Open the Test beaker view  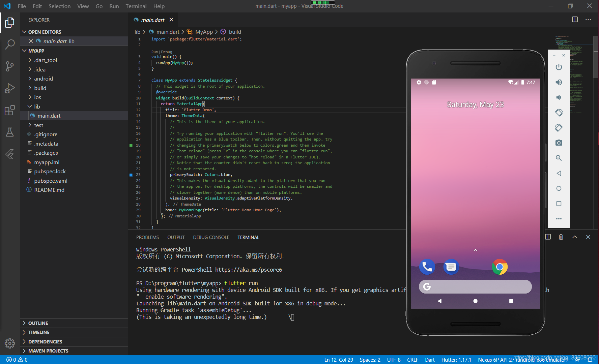(x=10, y=132)
